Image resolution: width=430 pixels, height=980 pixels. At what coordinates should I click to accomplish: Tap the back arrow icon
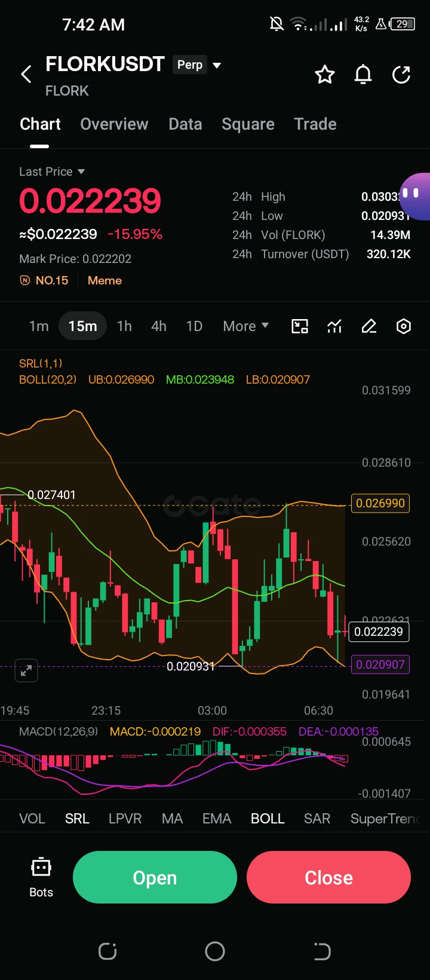pyautogui.click(x=26, y=75)
